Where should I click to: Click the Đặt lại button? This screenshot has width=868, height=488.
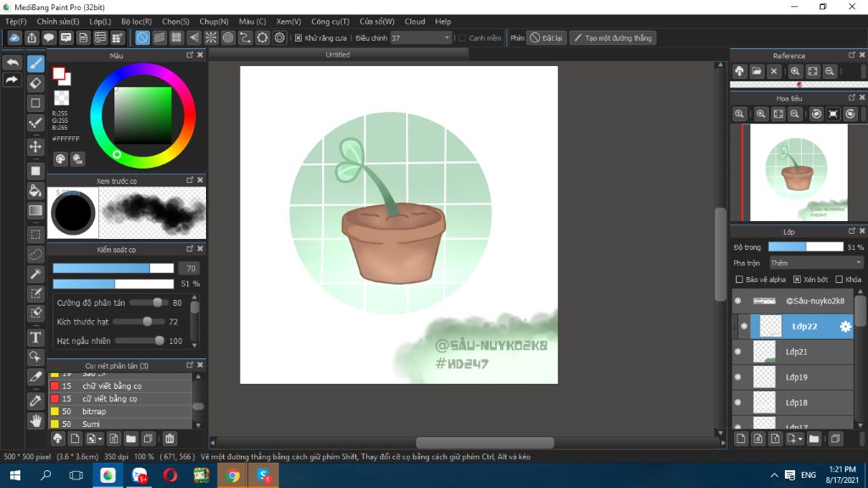tap(547, 38)
